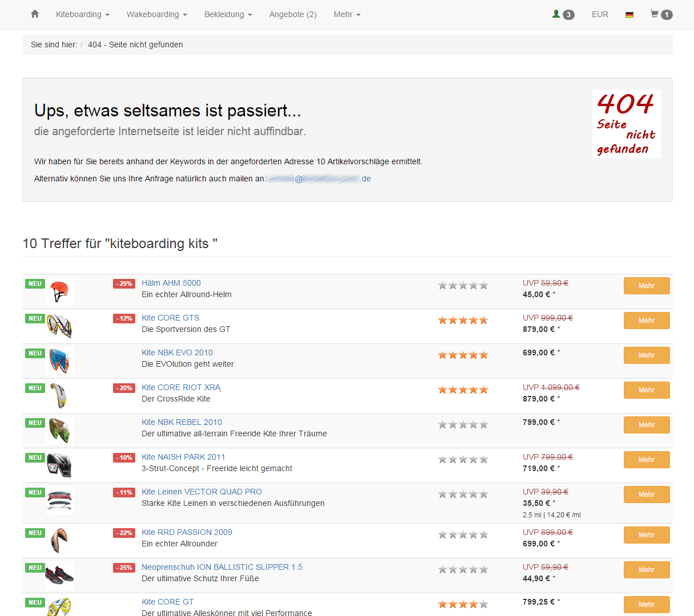694x616 pixels.
Task: Click the star rating of Kite NBK EVO 2010
Action: pyautogui.click(x=463, y=355)
